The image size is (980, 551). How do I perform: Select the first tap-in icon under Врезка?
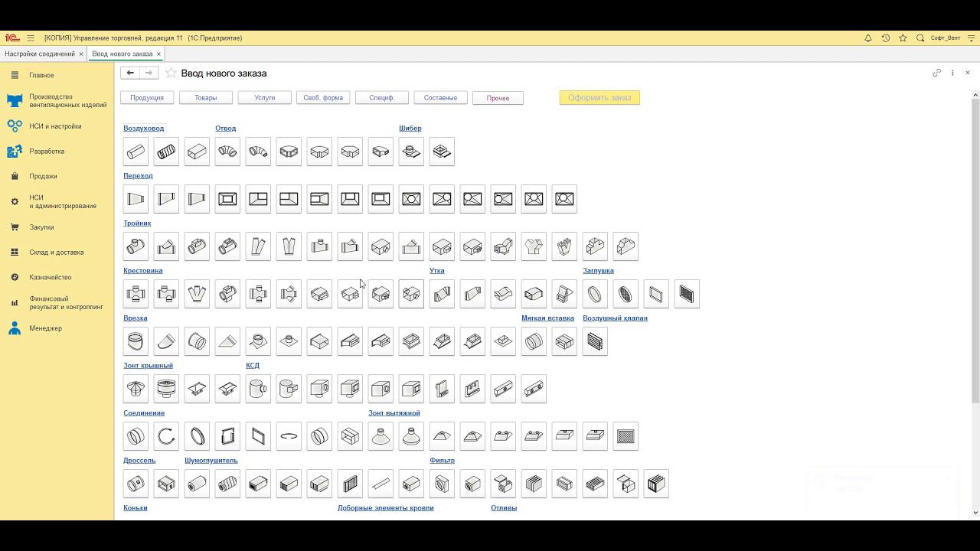(136, 341)
